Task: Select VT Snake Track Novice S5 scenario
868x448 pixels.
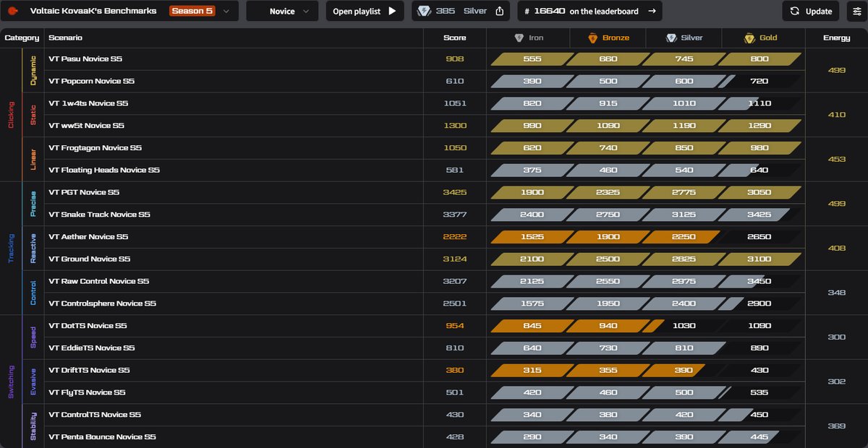Action: [99, 215]
